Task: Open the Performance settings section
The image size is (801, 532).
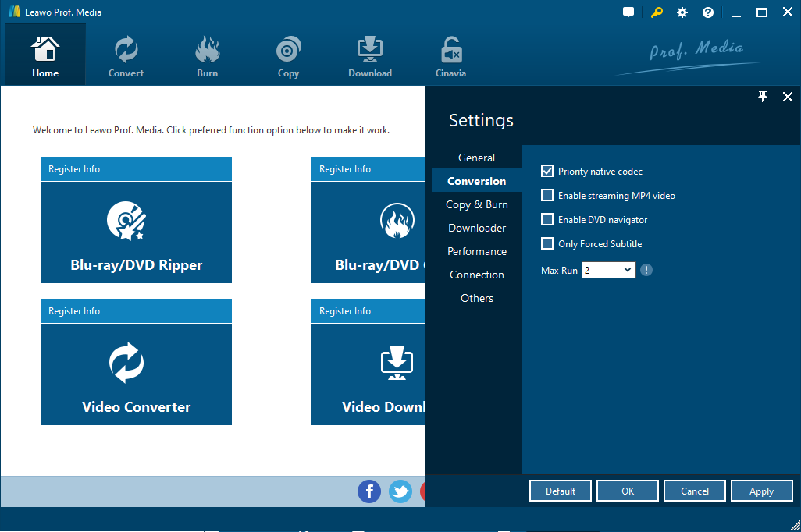Action: tap(476, 251)
